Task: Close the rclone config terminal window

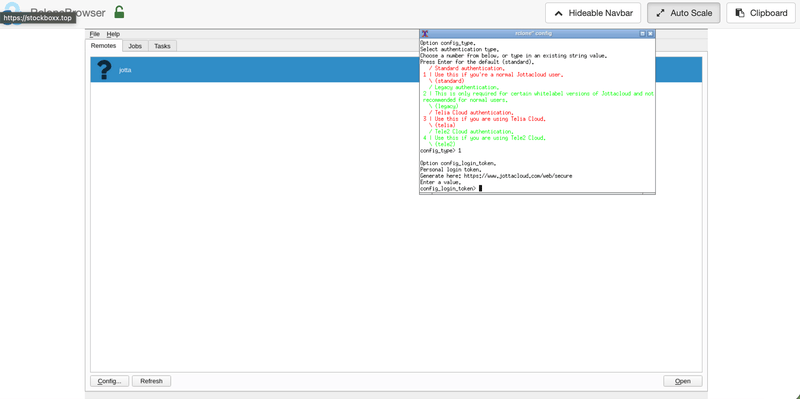Action: point(651,33)
